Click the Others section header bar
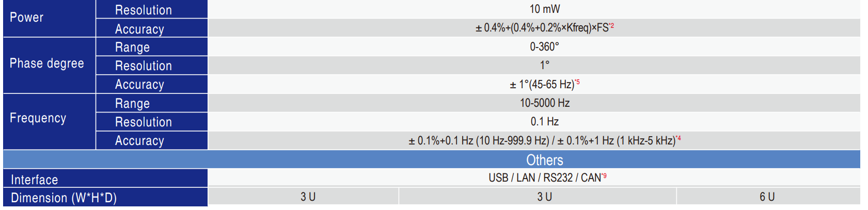This screenshot has width=868, height=210. [x=544, y=160]
